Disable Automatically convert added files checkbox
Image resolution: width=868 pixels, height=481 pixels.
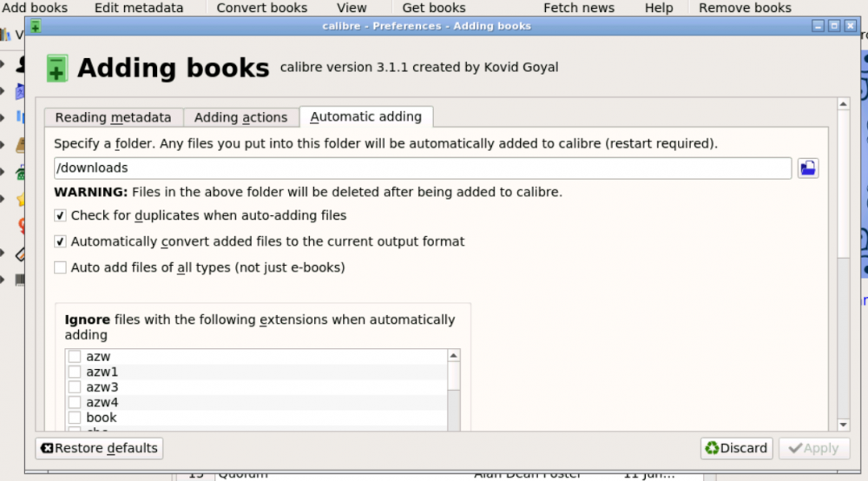pos(60,241)
